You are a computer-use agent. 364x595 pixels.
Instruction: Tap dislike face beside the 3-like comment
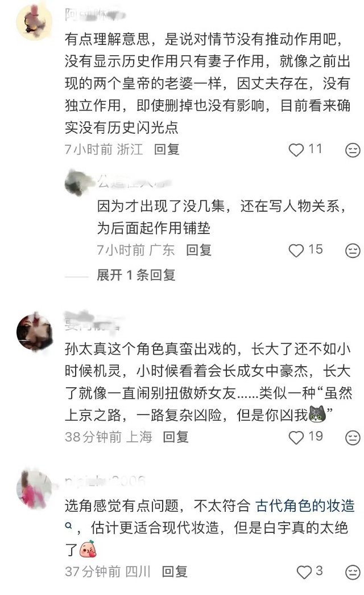tap(353, 572)
